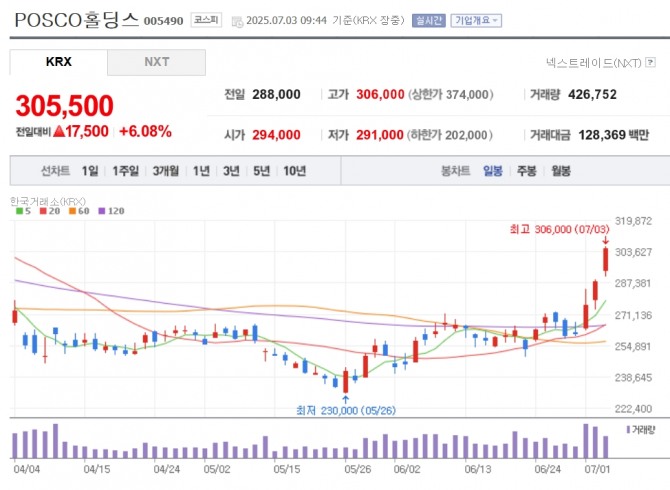
Task: Select the 1년 line chart period
Action: click(x=201, y=171)
